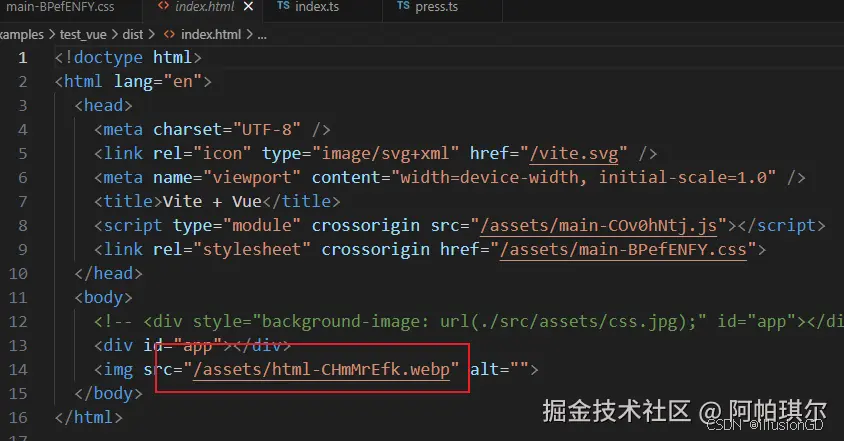Click the closing head tag on line 10
The height and width of the screenshot is (441, 844).
pos(108,274)
